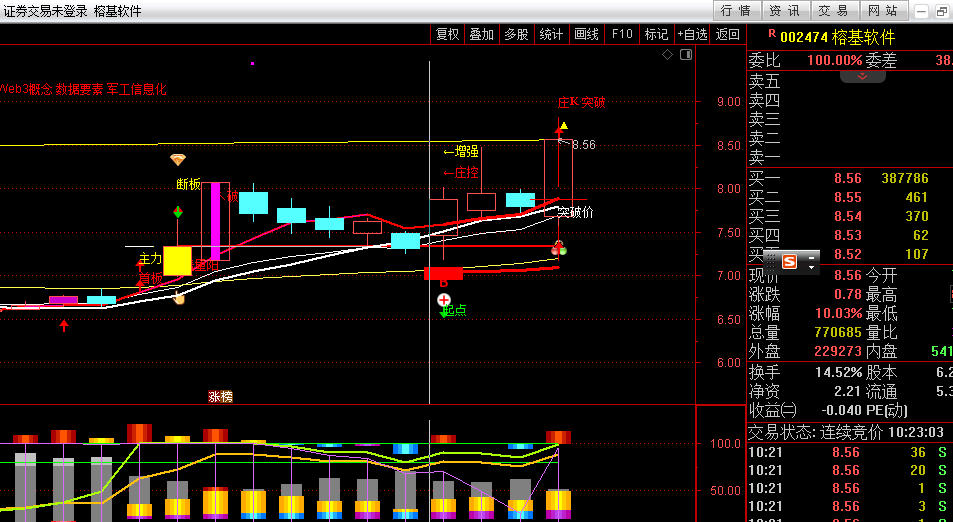This screenshot has height=522, width=953.
Task: Toggle 叠加 overlay mode
Action: coord(482,34)
